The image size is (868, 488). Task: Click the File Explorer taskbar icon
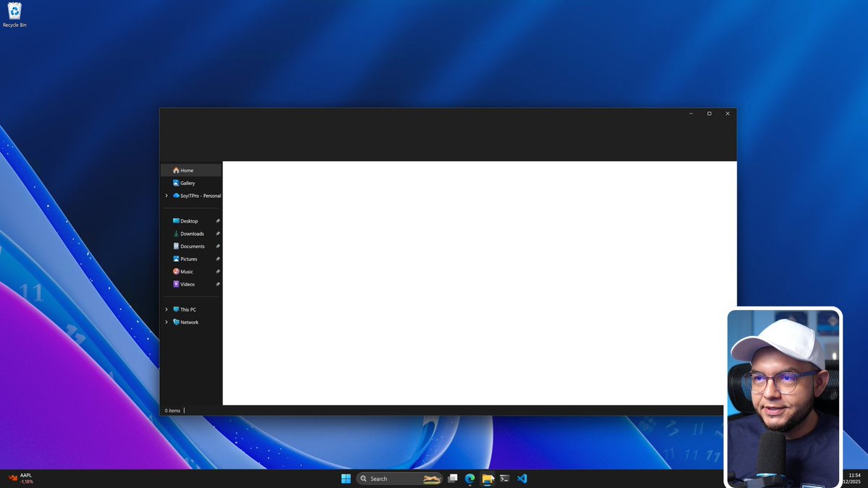[488, 479]
